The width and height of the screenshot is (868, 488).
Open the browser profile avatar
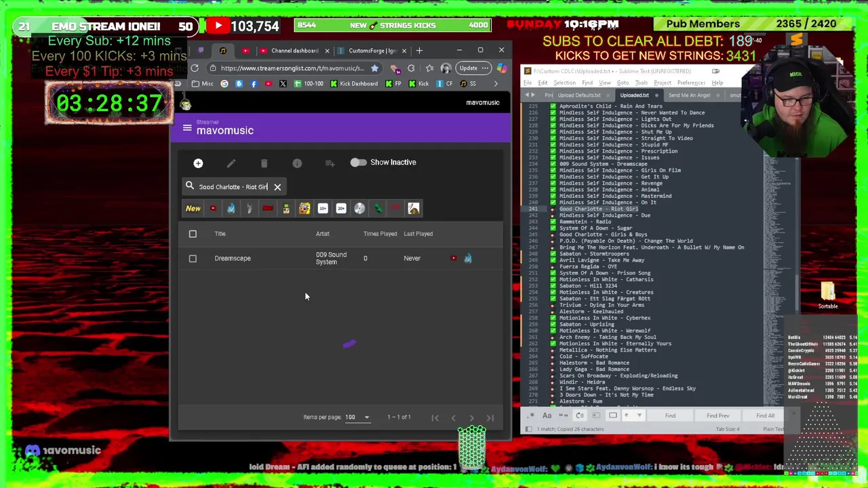446,68
